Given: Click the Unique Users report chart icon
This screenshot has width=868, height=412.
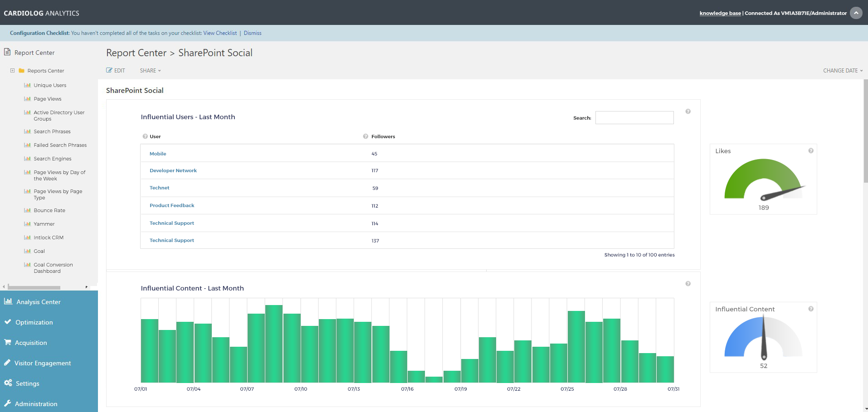Looking at the screenshot, I should (28, 85).
